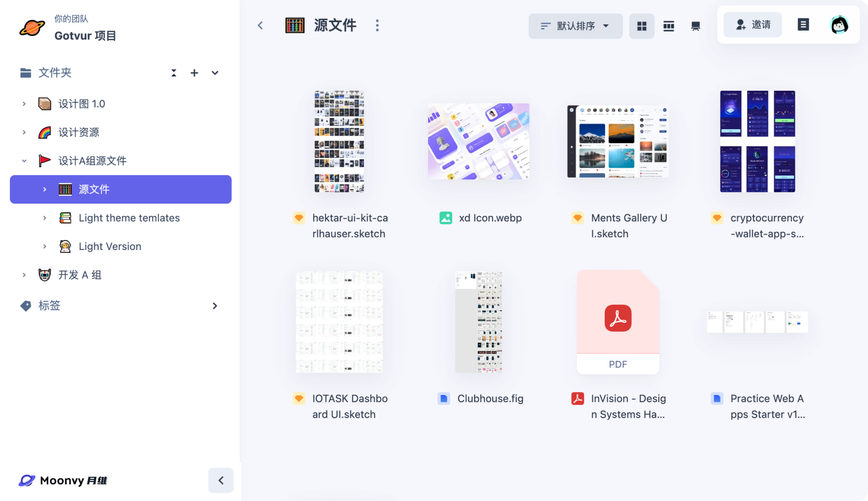Expand the 标签 tags section arrow
This screenshot has width=868, height=501.
tap(215, 306)
